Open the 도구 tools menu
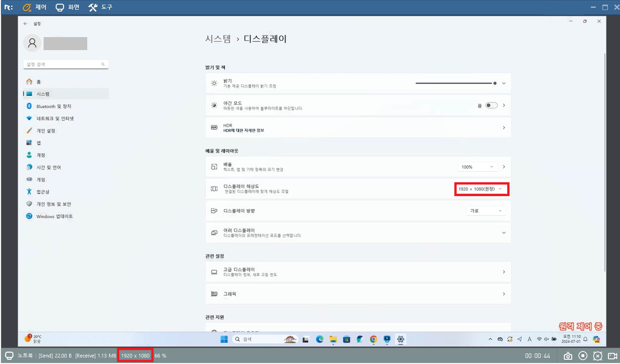 (x=100, y=7)
